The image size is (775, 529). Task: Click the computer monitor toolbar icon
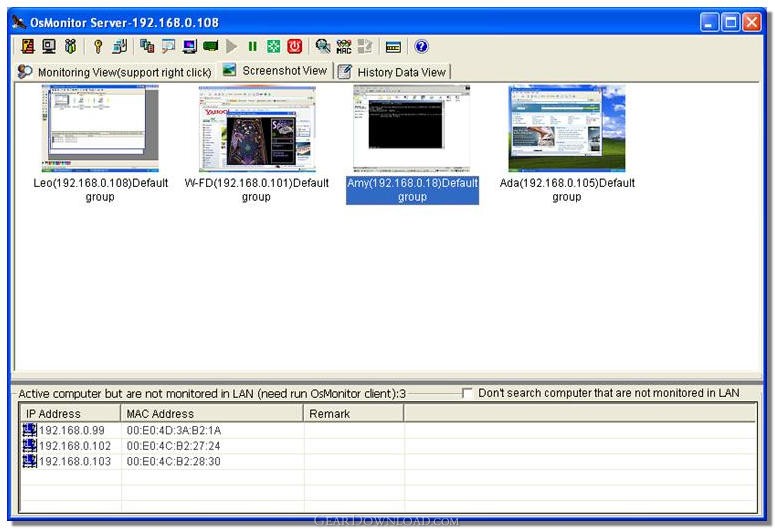[x=48, y=46]
